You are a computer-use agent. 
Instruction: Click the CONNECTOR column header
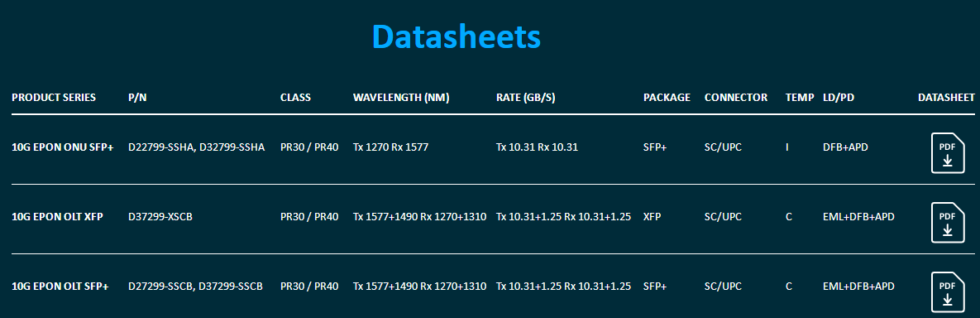click(736, 98)
